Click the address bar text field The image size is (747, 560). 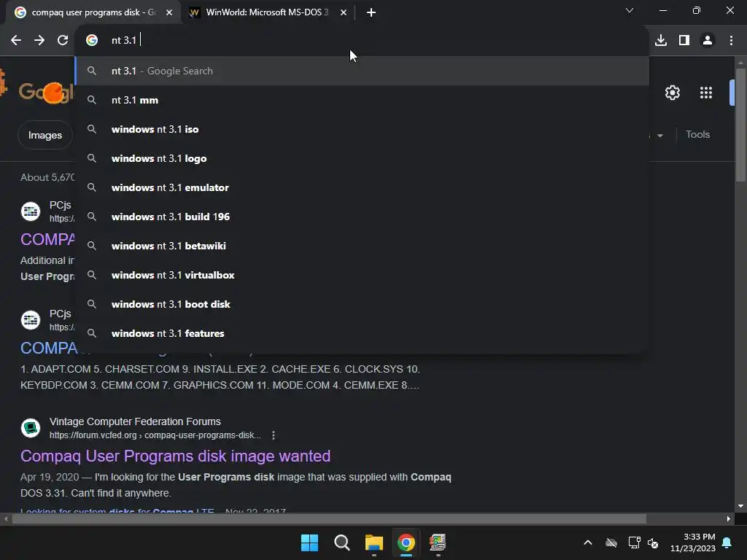[362, 41]
